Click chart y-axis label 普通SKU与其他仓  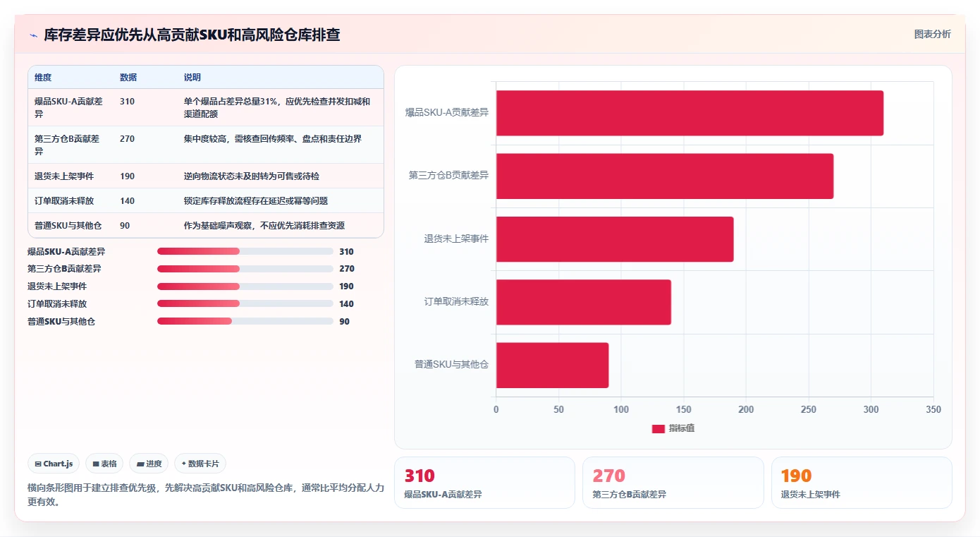(452, 364)
